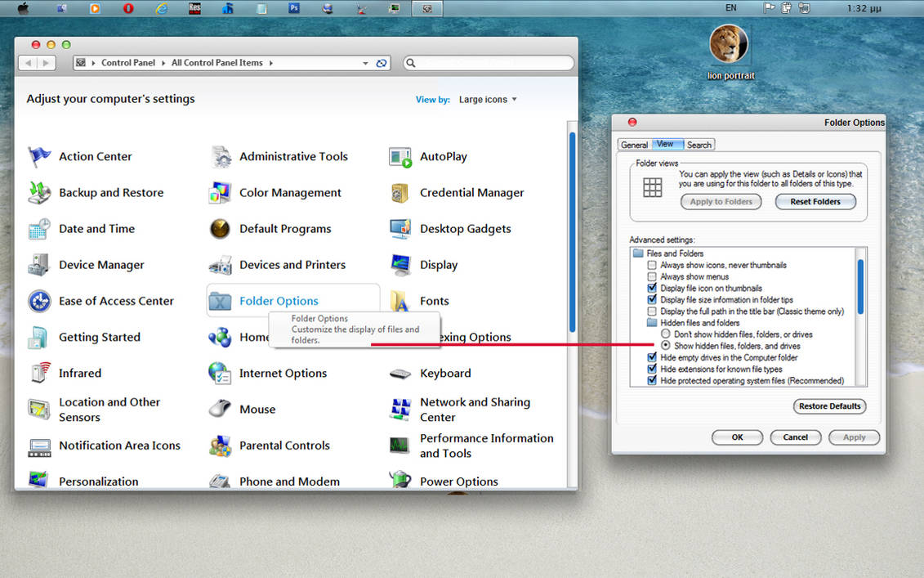
Task: Switch to the General tab in Folder Options
Action: (x=635, y=144)
